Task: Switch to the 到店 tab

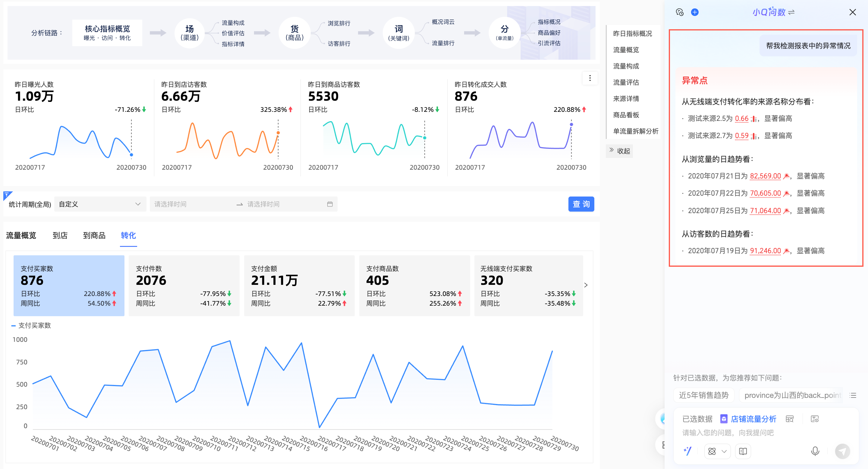Action: coord(60,235)
